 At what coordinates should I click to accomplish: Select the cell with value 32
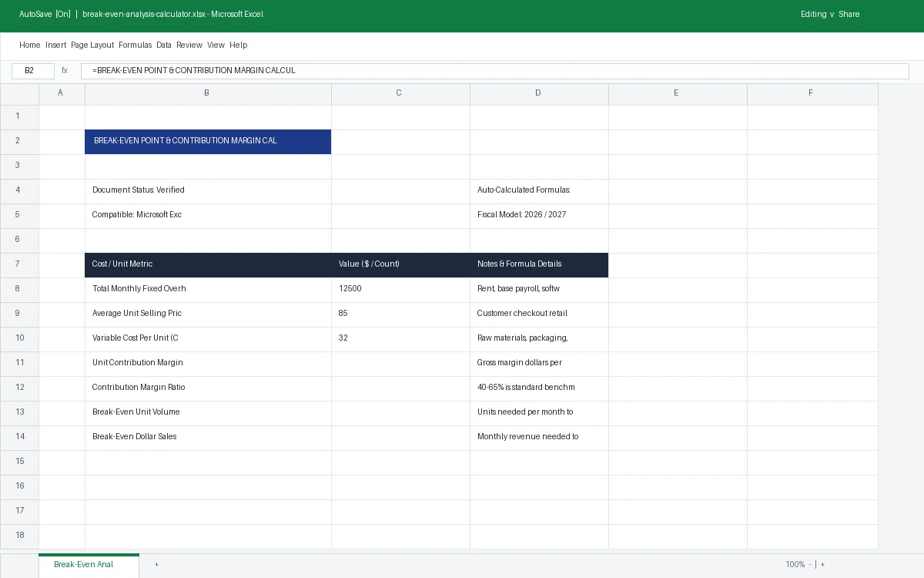point(400,338)
